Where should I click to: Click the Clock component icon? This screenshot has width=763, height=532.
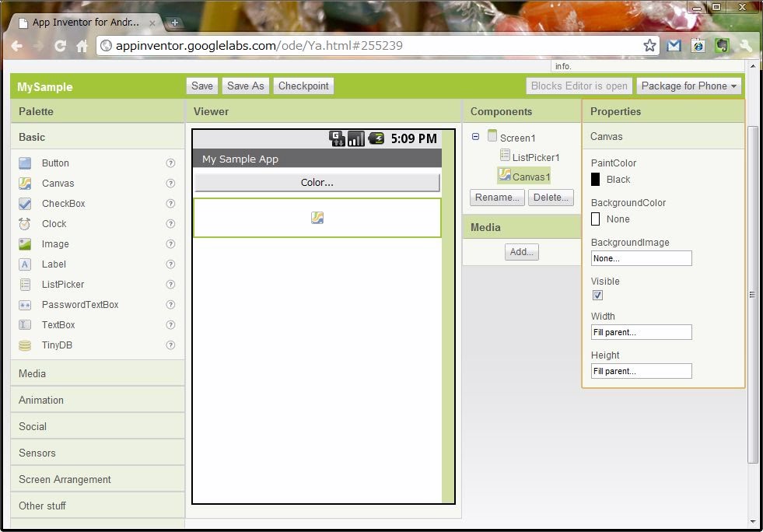pos(26,224)
